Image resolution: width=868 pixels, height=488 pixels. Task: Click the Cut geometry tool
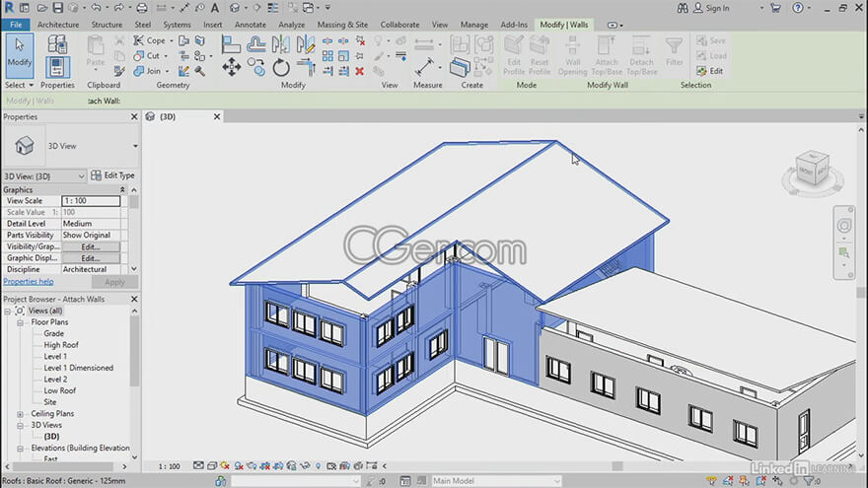[147, 56]
